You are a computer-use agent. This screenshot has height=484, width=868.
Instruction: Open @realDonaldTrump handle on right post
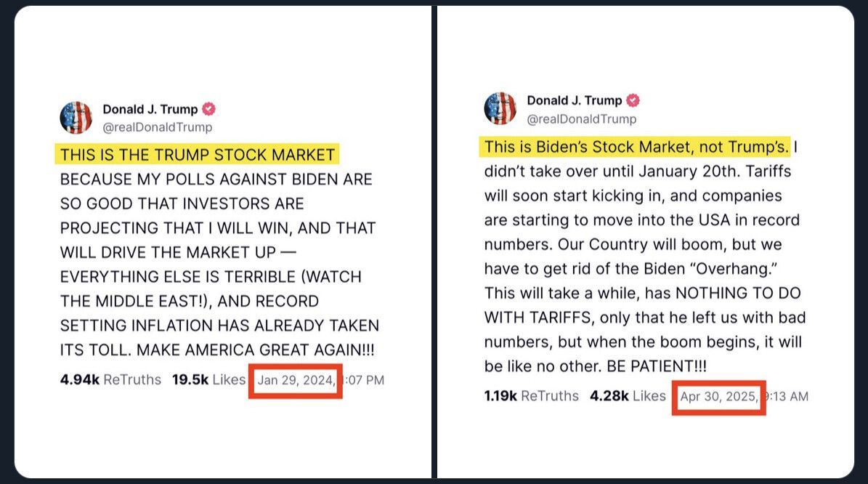581,119
